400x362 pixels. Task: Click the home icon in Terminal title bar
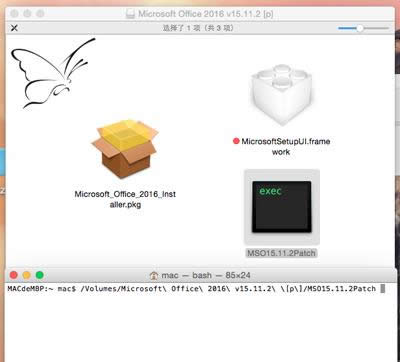tap(154, 275)
